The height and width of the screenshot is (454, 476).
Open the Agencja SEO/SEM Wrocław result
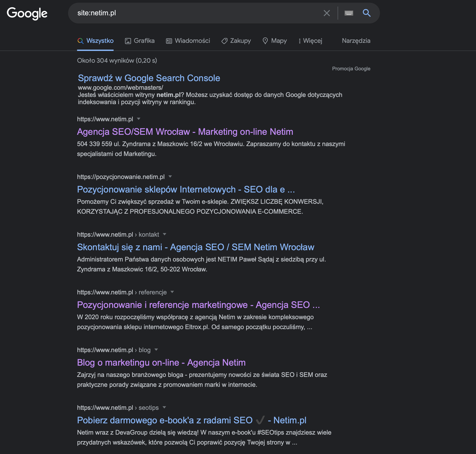click(185, 132)
